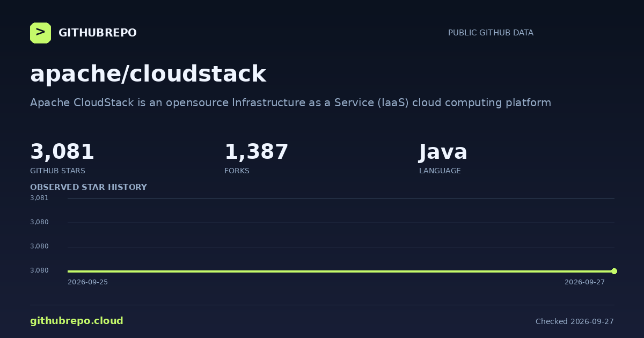Select the LANGUAGE label
The width and height of the screenshot is (644, 338).
[440, 171]
